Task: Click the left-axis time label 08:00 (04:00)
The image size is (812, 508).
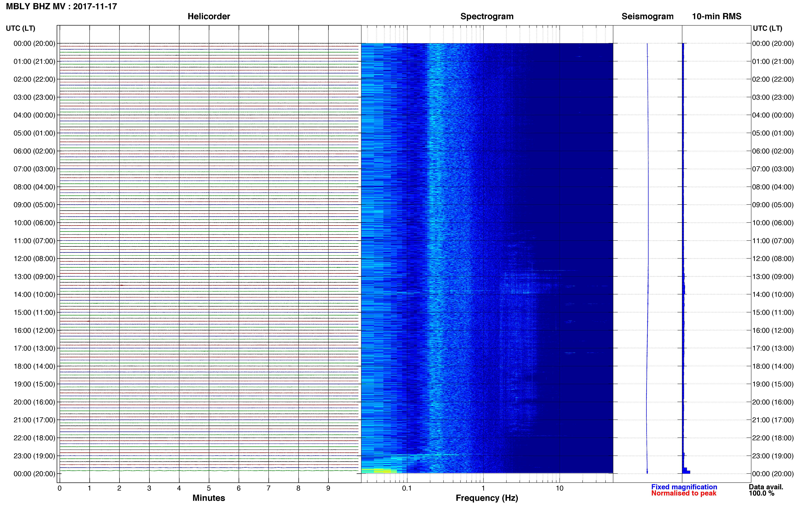Action: click(34, 187)
